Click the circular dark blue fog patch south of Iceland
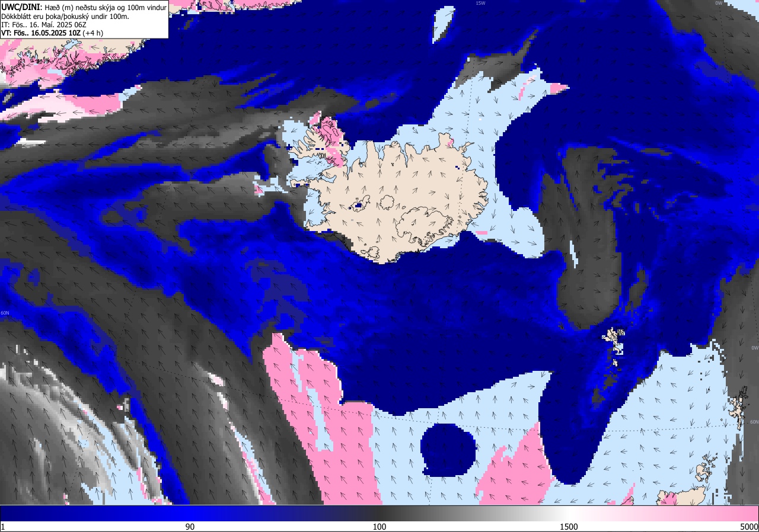Image resolution: width=759 pixels, height=532 pixels. coord(448,448)
